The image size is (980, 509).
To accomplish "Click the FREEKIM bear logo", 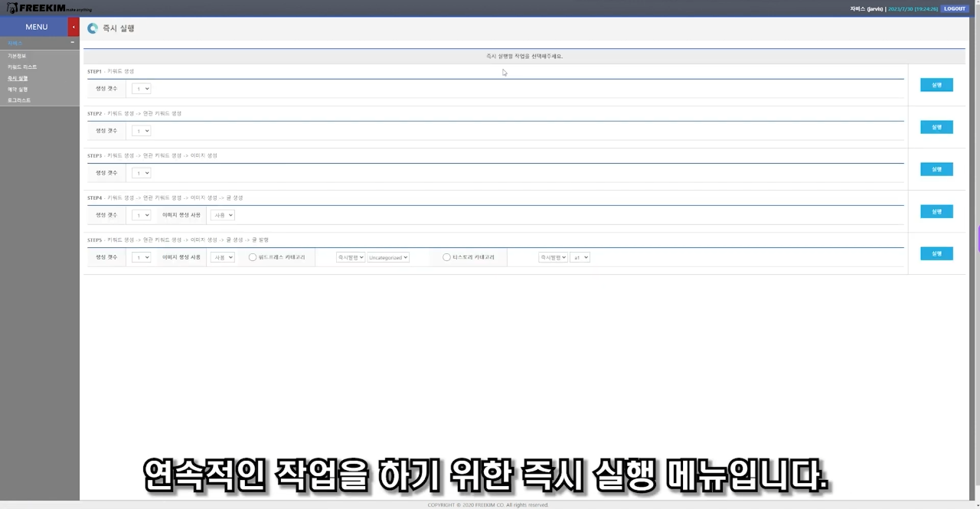I will (x=13, y=8).
